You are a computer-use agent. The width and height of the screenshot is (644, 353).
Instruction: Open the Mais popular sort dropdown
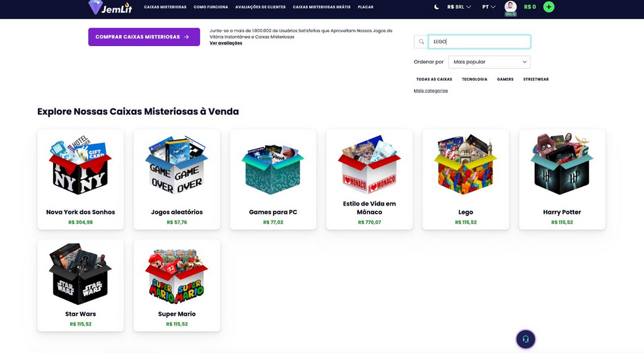point(489,62)
